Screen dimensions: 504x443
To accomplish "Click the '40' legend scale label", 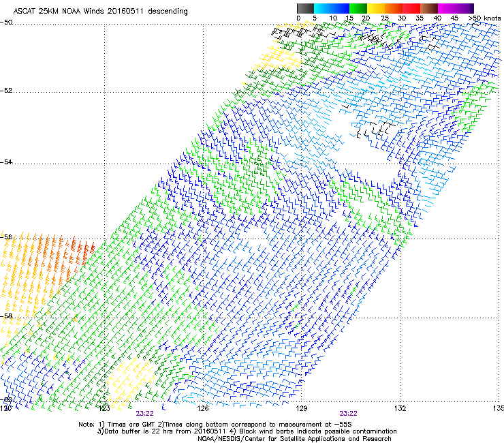I will (x=437, y=18).
